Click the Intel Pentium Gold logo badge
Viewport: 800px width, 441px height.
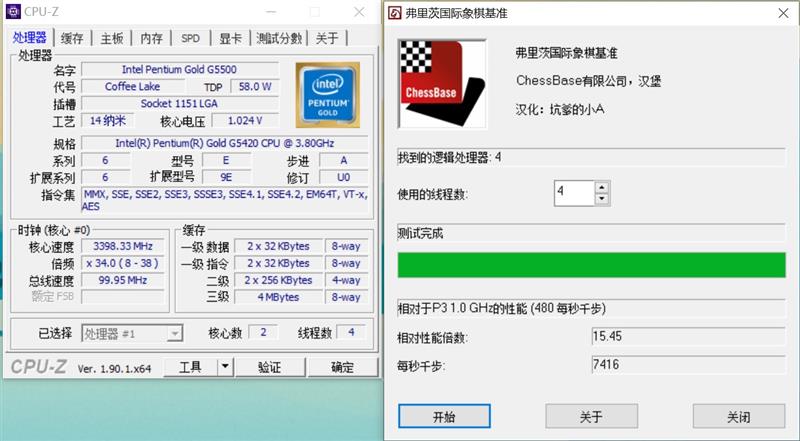pos(328,95)
